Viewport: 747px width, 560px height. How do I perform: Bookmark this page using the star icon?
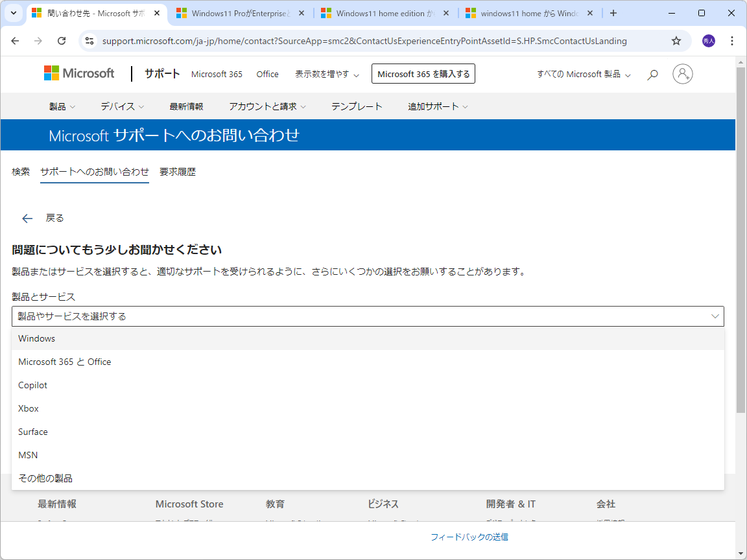pos(676,40)
